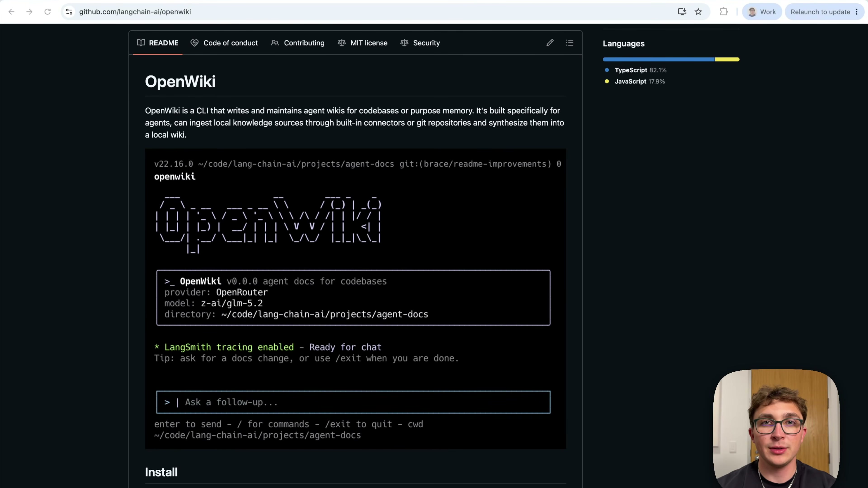Open the Work profile menu
The height and width of the screenshot is (488, 868).
point(762,12)
